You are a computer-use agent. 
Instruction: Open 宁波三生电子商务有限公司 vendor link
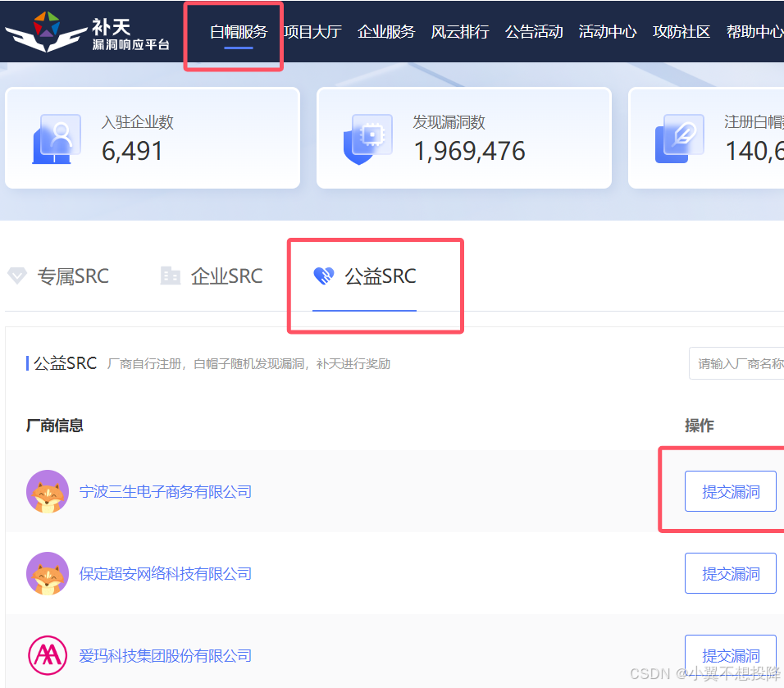[x=165, y=491]
